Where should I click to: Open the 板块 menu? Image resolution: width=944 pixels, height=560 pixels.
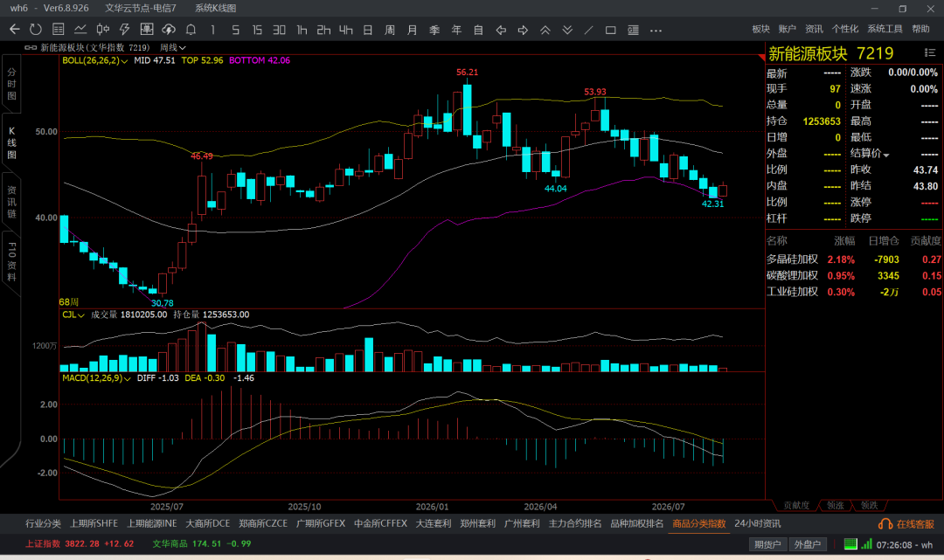point(761,29)
